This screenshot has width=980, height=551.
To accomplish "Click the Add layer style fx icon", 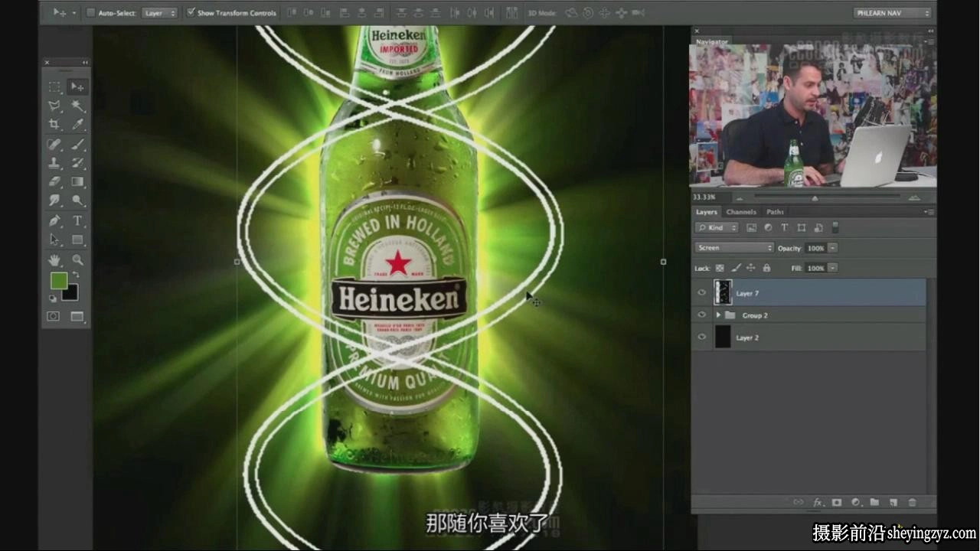I will click(818, 503).
